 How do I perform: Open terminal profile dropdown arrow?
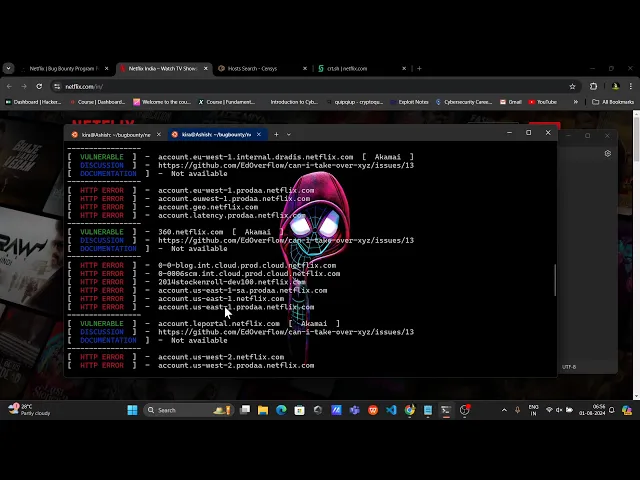(x=289, y=134)
